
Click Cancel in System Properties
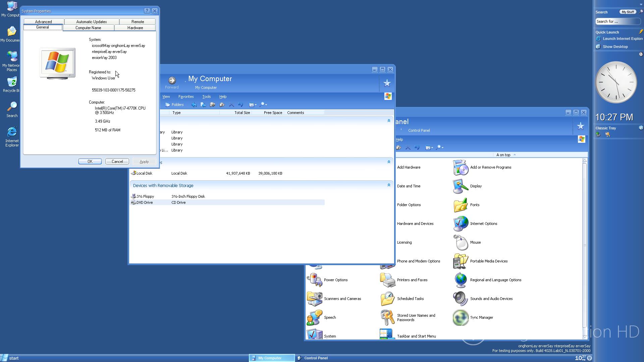[117, 162]
